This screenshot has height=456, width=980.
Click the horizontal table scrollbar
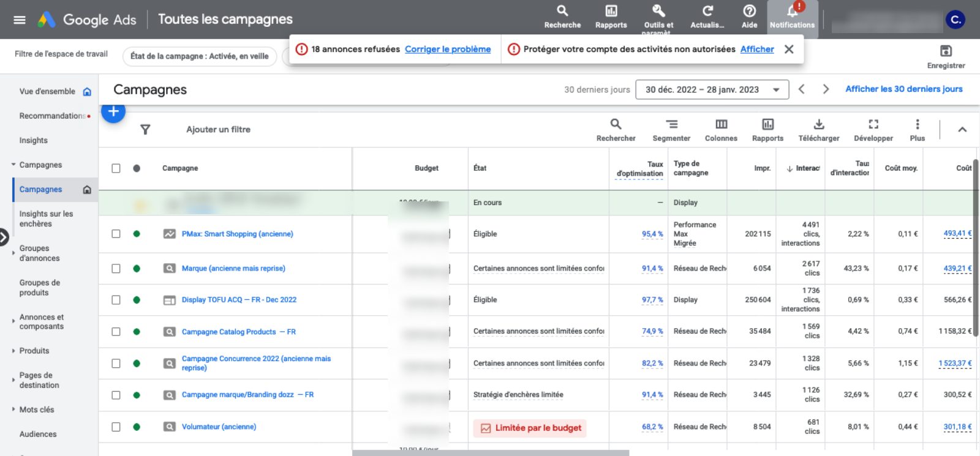[490, 453]
